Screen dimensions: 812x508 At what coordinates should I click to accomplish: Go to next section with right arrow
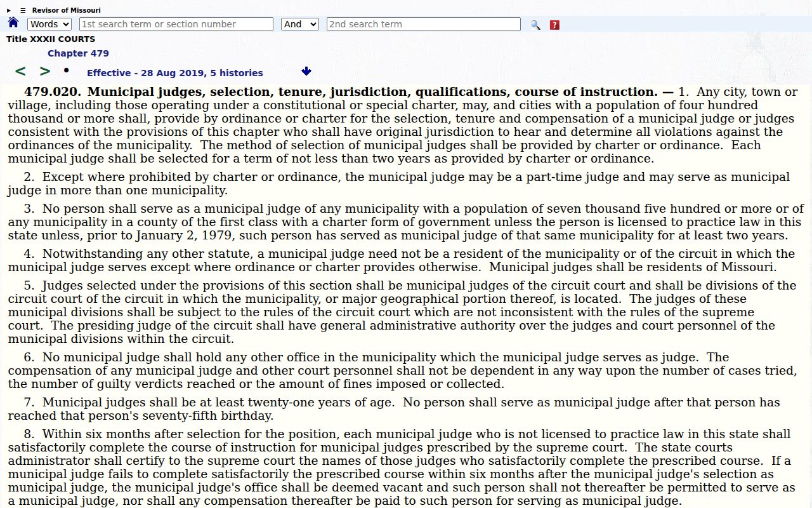(45, 72)
